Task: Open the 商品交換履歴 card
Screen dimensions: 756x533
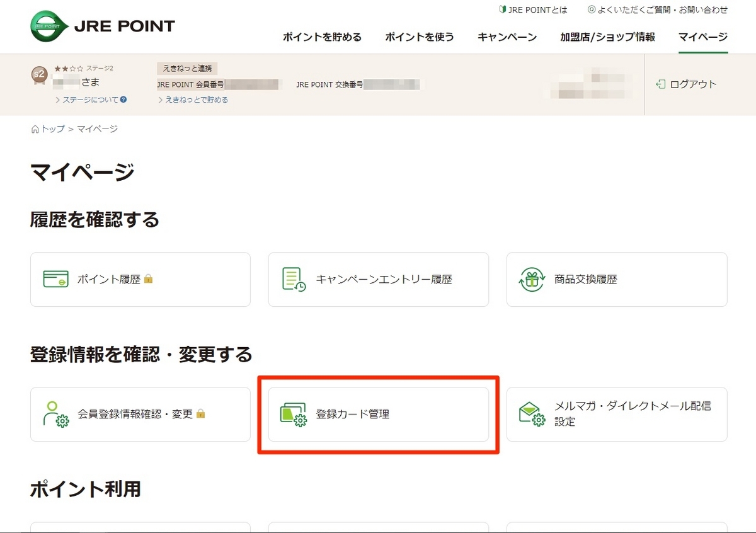Action: (x=617, y=279)
